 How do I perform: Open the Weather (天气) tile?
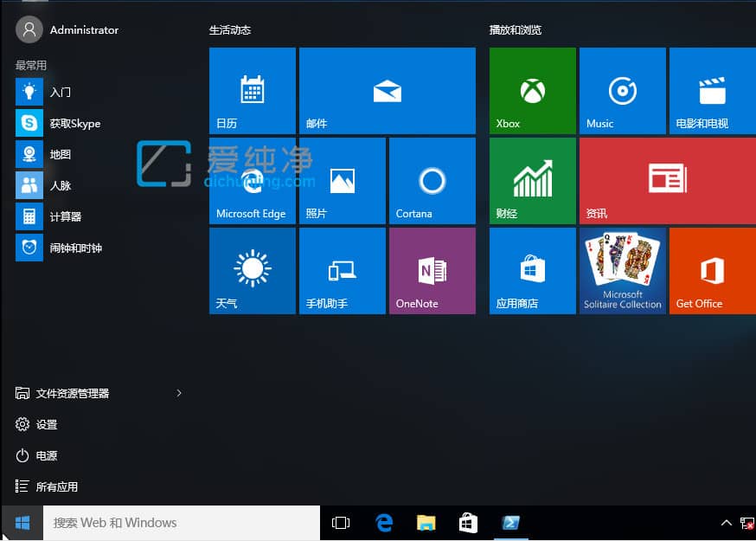click(x=252, y=270)
